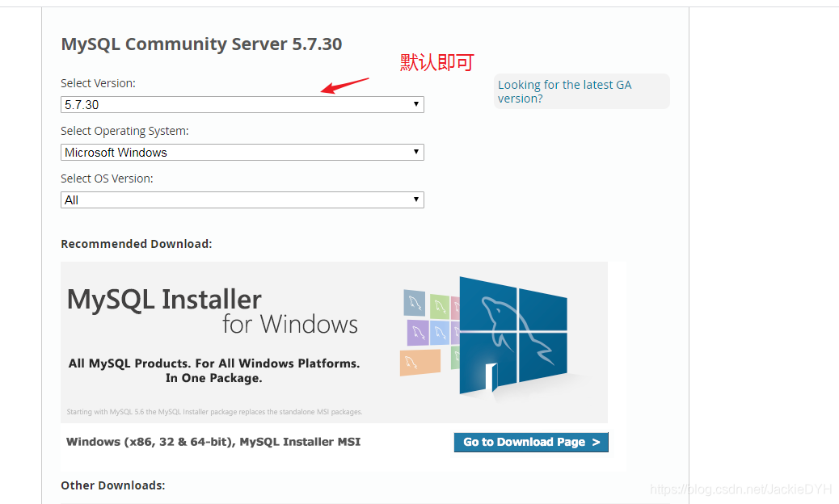Screen dimensions: 839x504
Task: Open the Select OS Version dropdown
Action: [x=242, y=199]
